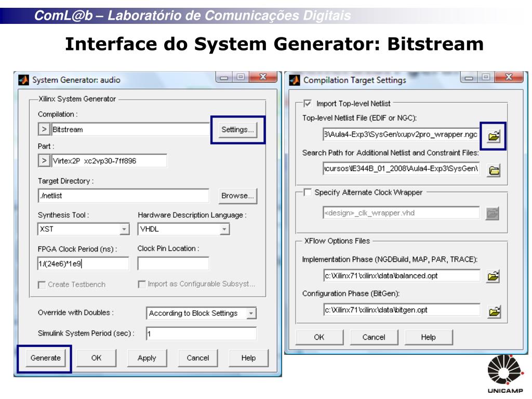The width and height of the screenshot is (532, 399).
Task: Open Compilation menu arrow beside Bitstream
Action: click(44, 129)
